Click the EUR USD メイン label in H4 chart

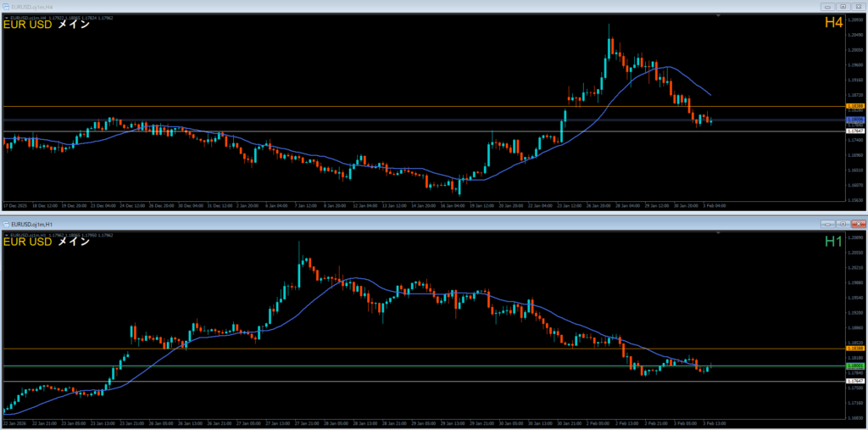pyautogui.click(x=47, y=25)
